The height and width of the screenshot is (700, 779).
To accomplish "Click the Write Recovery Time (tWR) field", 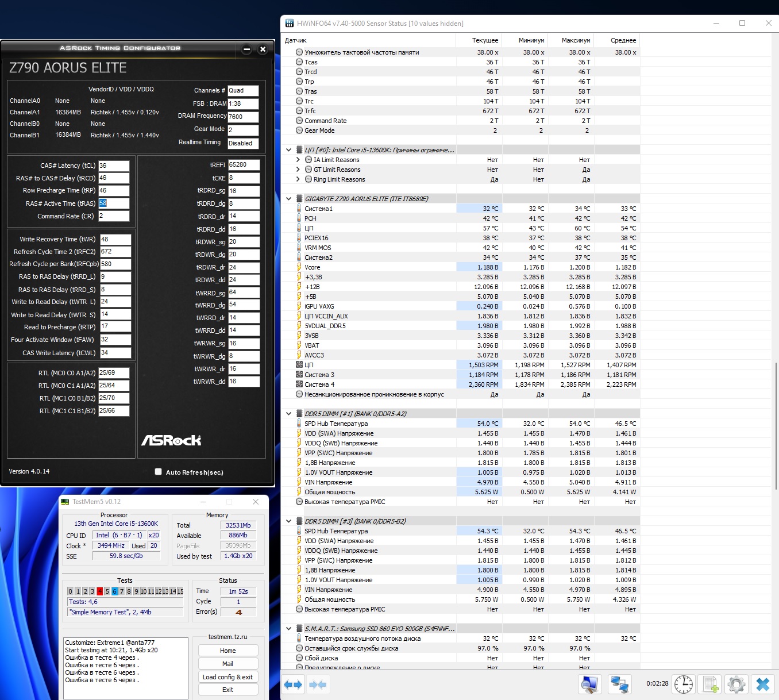I will pyautogui.click(x=115, y=240).
